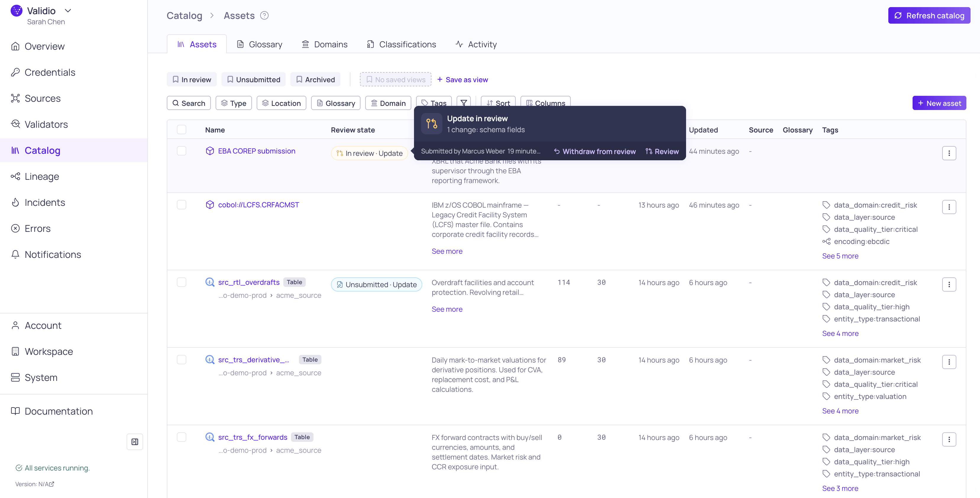Open the three-dot menu for src_trs_derivative row
Image resolution: width=980 pixels, height=498 pixels.
[949, 362]
